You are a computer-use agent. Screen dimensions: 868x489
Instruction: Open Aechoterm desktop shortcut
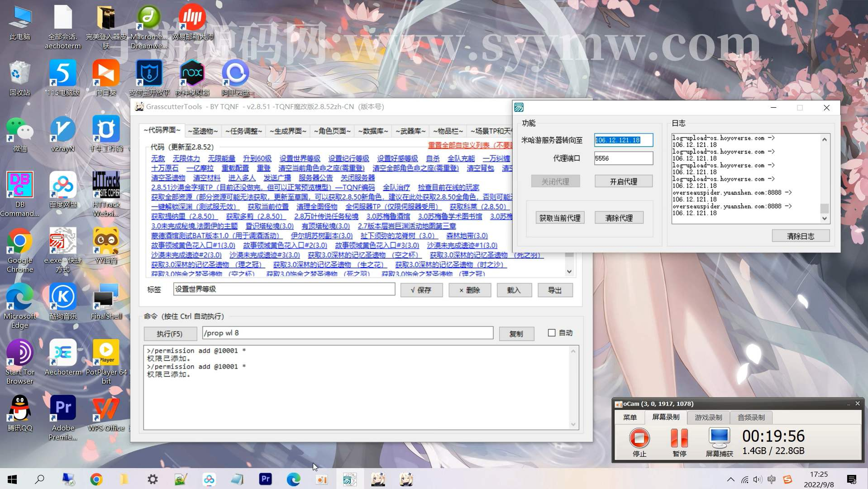tap(63, 358)
